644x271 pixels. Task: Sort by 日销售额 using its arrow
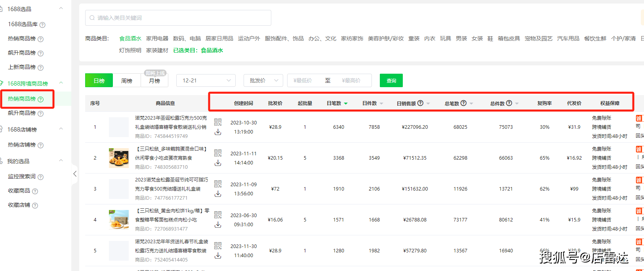428,103
